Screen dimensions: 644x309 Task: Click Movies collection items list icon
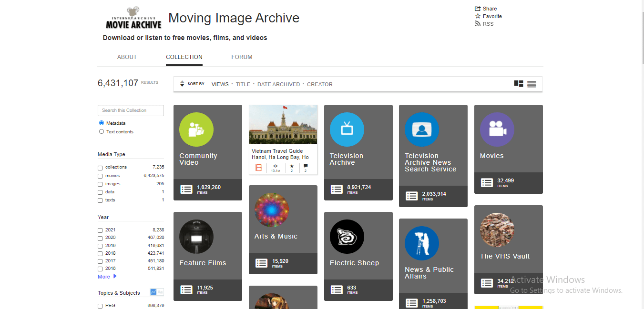coord(487,182)
